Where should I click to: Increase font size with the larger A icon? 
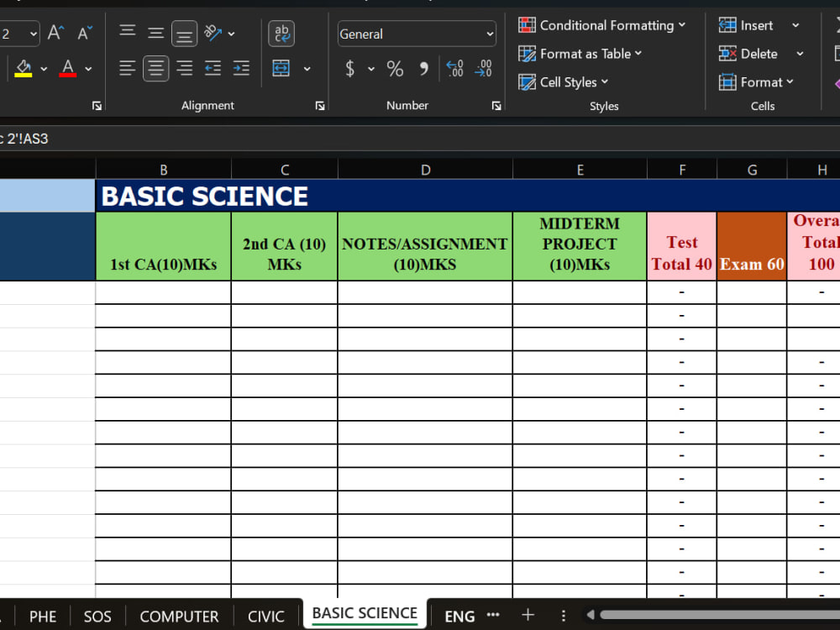coord(55,34)
